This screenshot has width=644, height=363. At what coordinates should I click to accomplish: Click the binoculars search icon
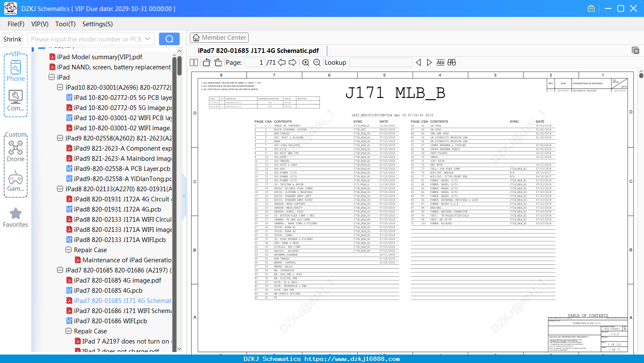452,63
